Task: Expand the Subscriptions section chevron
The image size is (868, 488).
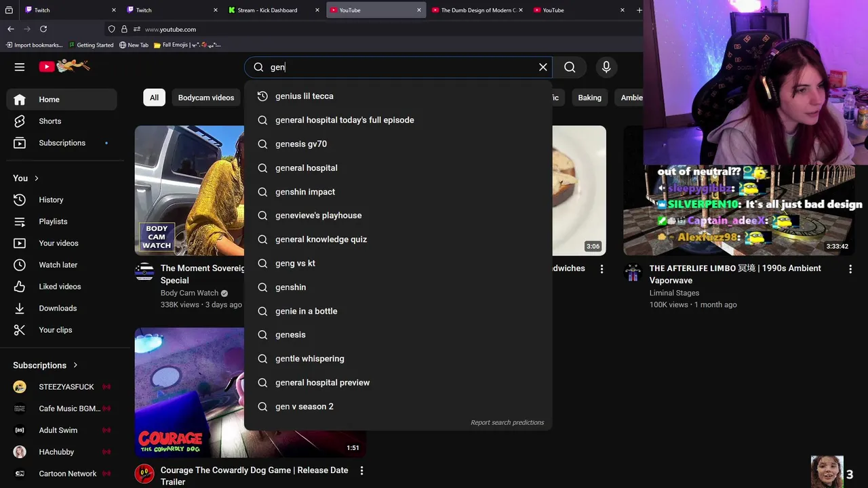Action: [x=75, y=365]
